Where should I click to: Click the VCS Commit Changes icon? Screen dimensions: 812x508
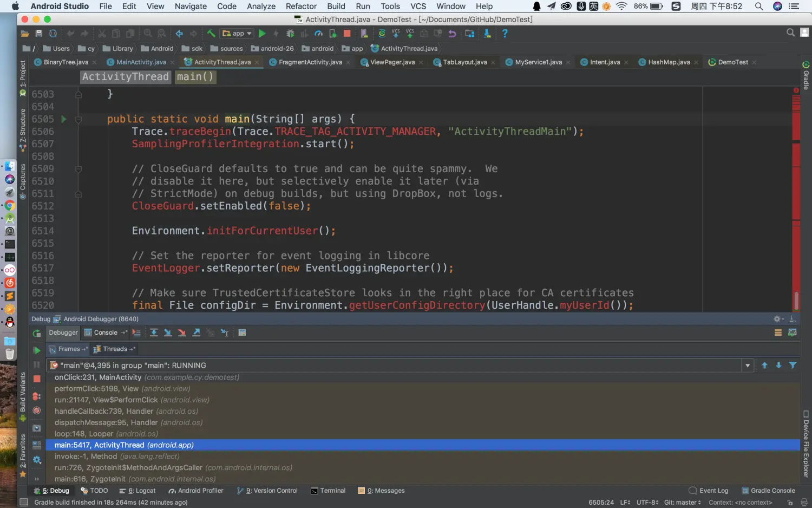(x=410, y=34)
